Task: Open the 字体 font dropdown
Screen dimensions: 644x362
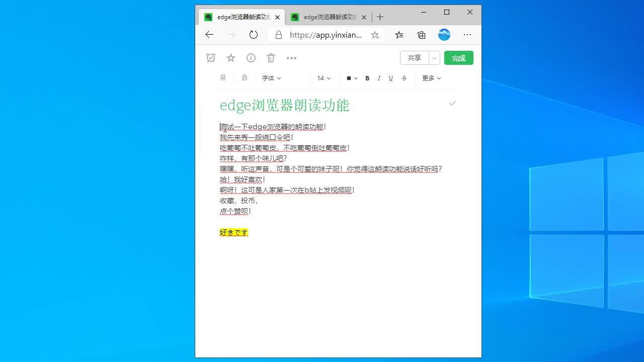Action: coord(271,78)
